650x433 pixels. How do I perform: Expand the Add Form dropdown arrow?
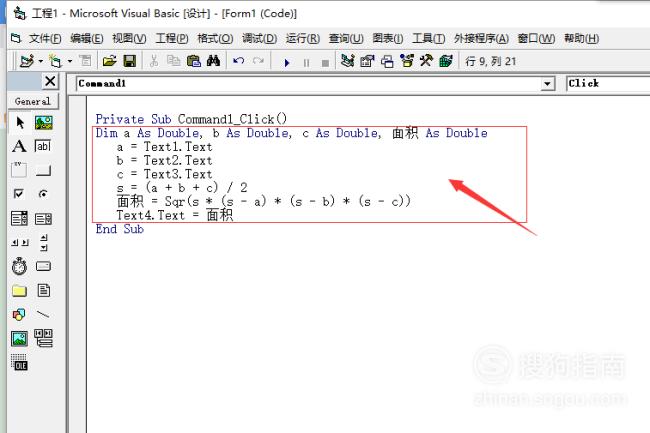(70, 61)
